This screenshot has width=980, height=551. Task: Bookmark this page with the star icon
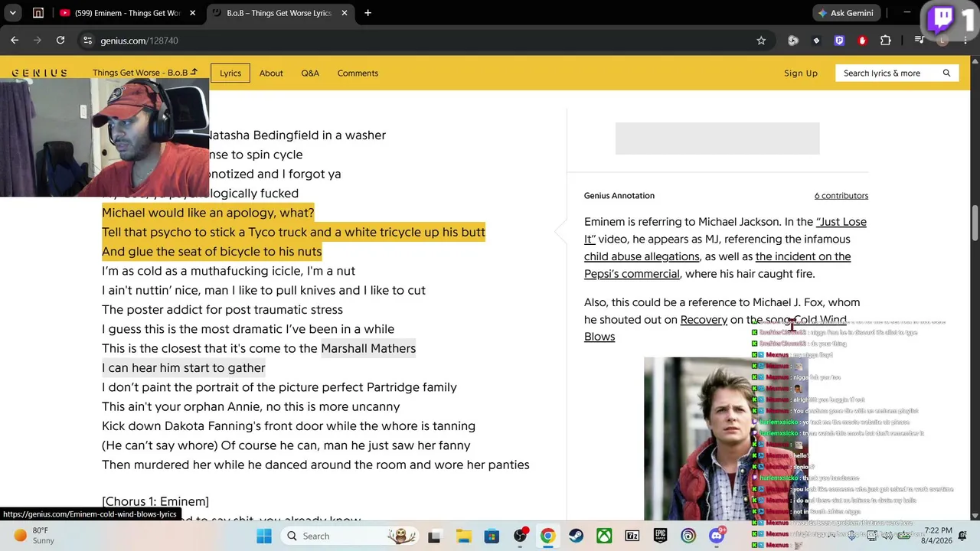(x=761, y=41)
